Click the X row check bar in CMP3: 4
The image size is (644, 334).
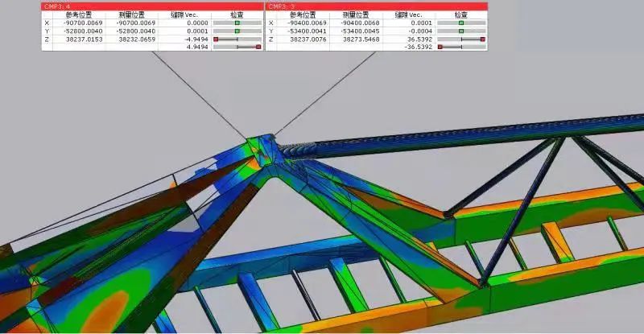tap(237, 23)
